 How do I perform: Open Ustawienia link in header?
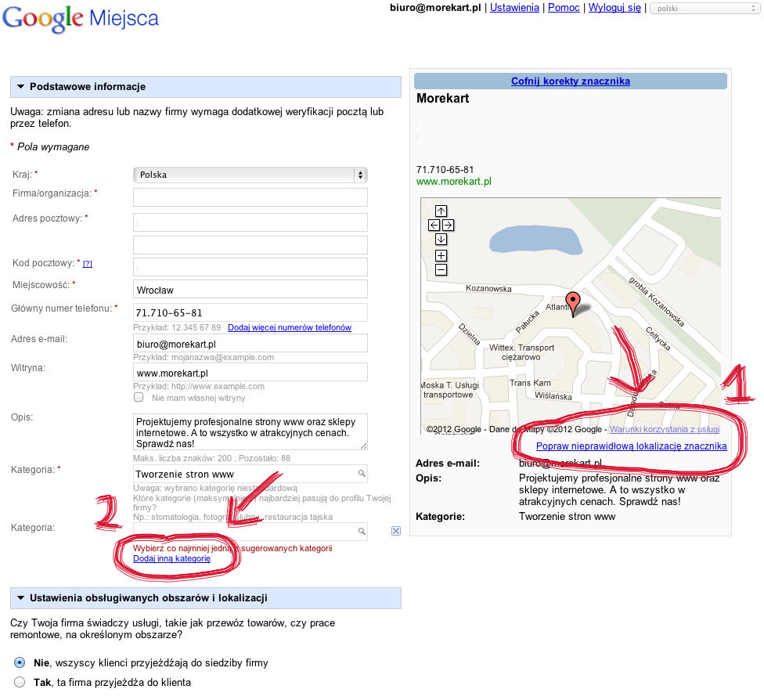pos(514,7)
